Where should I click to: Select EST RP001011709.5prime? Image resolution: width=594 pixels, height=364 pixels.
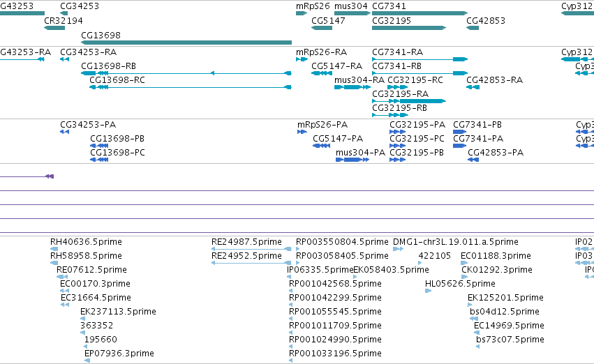[x=335, y=326]
